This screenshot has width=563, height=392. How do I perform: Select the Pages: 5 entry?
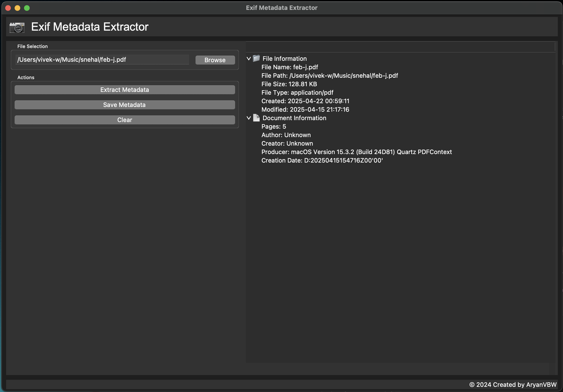tap(274, 126)
